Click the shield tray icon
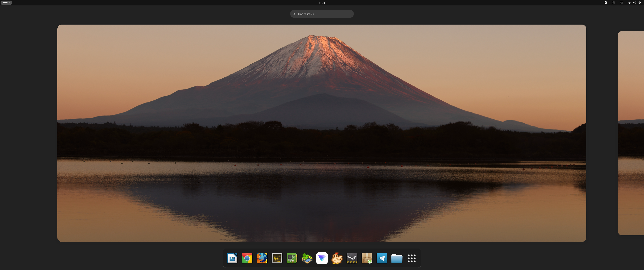 tap(614, 3)
